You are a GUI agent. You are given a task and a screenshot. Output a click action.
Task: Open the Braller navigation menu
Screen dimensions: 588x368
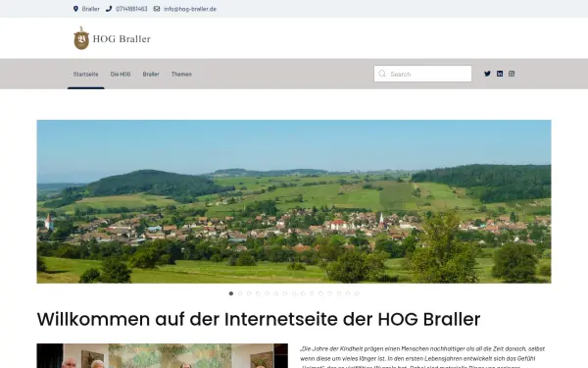(151, 74)
